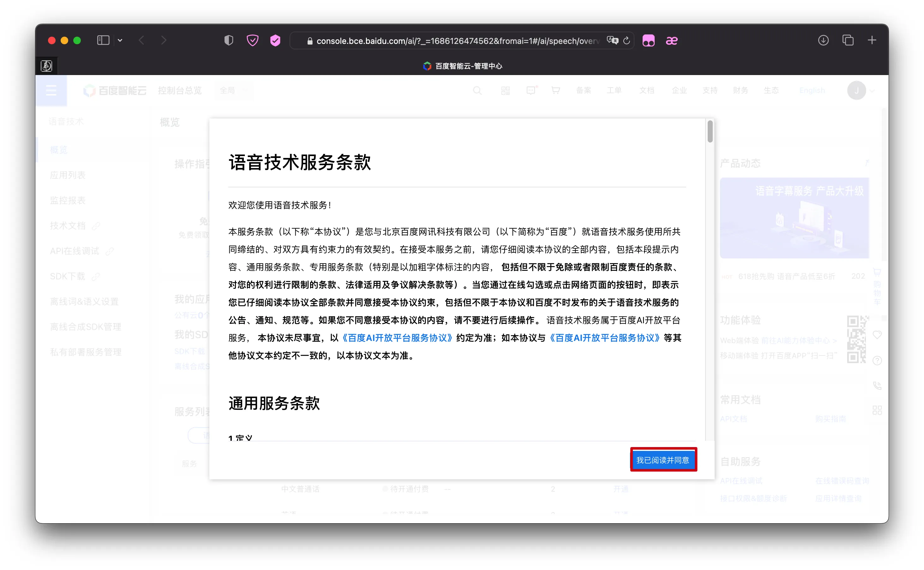Open the hamburger menu in the console header
Image resolution: width=924 pixels, height=570 pixels.
click(51, 90)
